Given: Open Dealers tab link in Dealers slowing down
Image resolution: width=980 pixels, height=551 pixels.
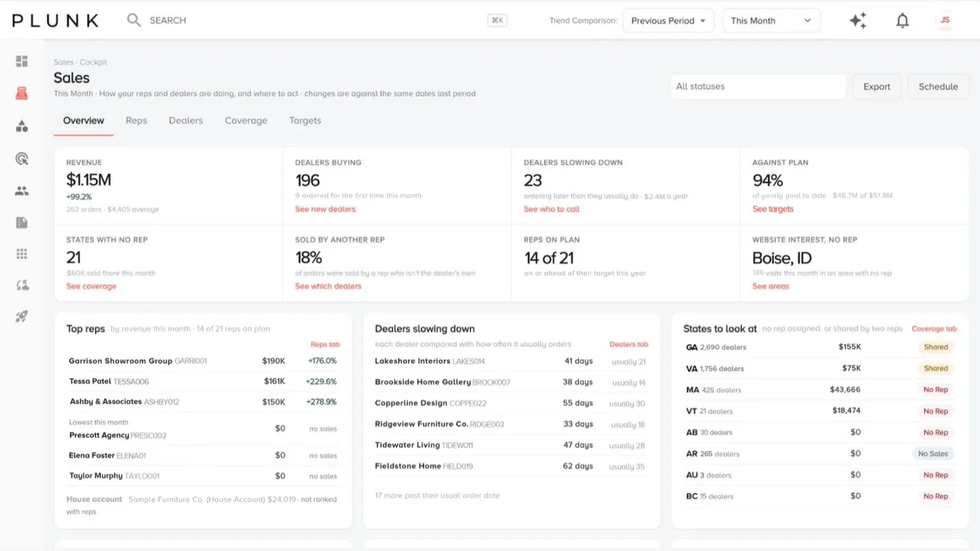Looking at the screenshot, I should (x=629, y=344).
